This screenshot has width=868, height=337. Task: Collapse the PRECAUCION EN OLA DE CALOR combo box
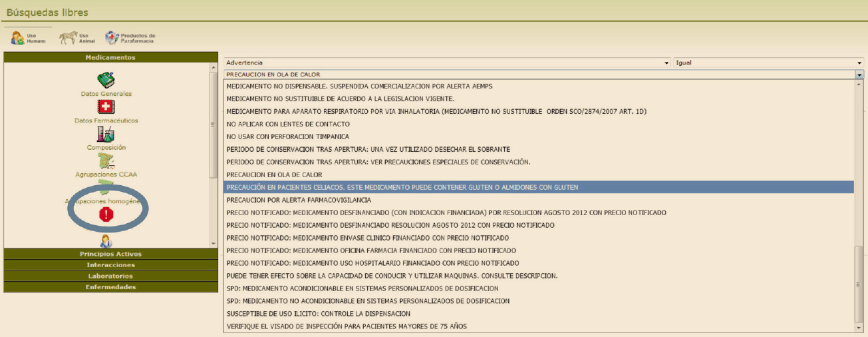(x=859, y=75)
